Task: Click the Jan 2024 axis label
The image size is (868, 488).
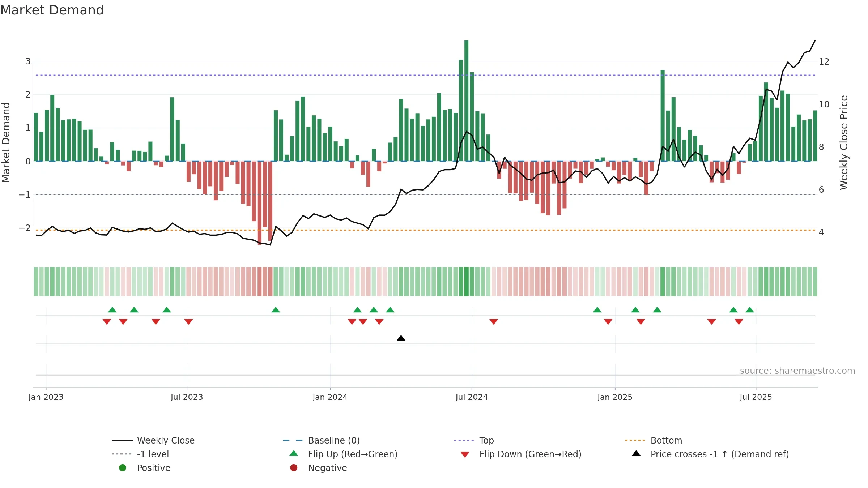Action: tap(330, 397)
